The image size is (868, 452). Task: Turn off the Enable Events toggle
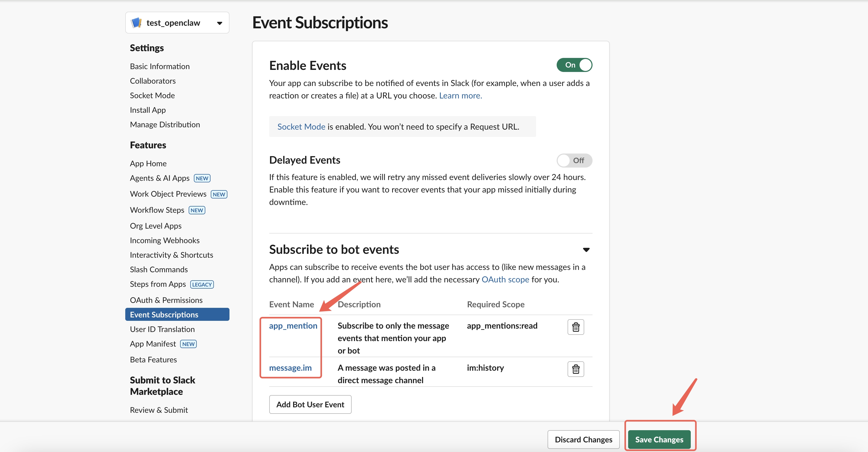tap(575, 65)
